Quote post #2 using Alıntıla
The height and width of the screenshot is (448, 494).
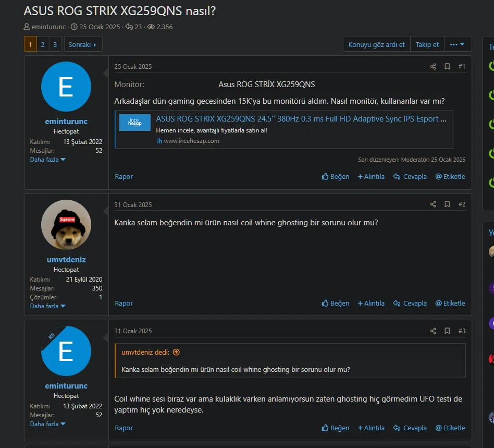click(371, 304)
